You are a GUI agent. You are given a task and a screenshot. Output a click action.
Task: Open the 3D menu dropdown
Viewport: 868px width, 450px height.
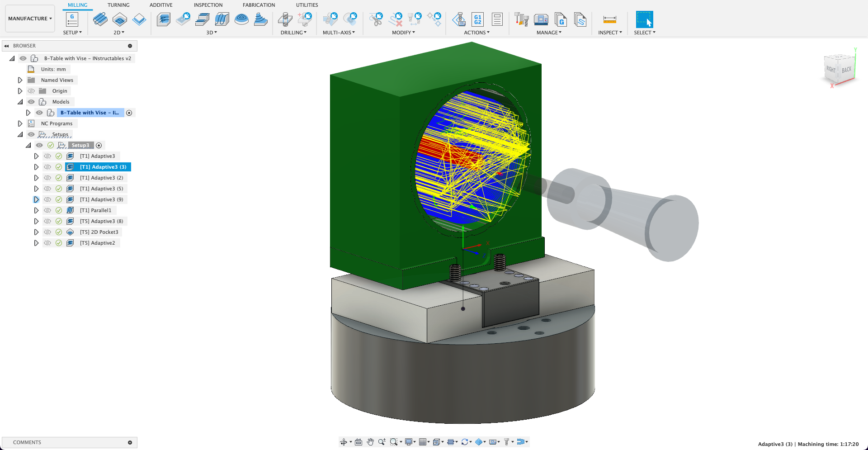click(212, 33)
